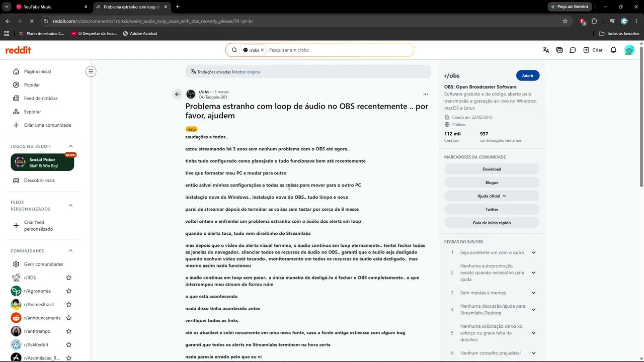
Task: Close the YouTube Music tab
Action: (x=86, y=7)
